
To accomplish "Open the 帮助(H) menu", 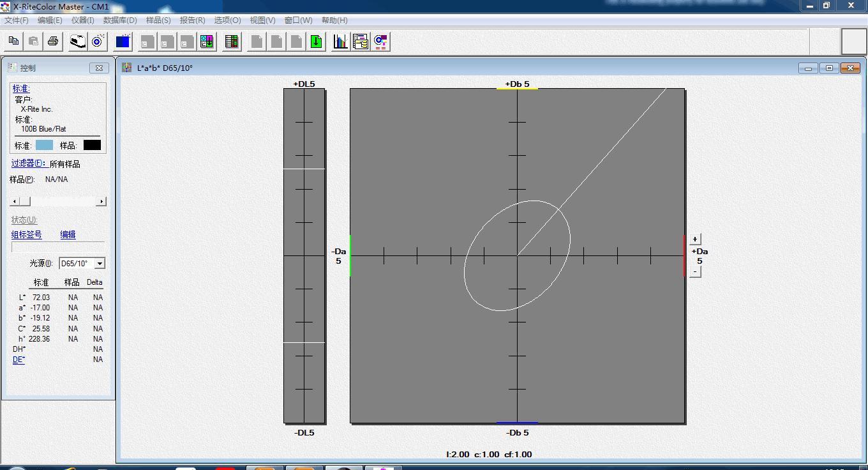I will [334, 20].
